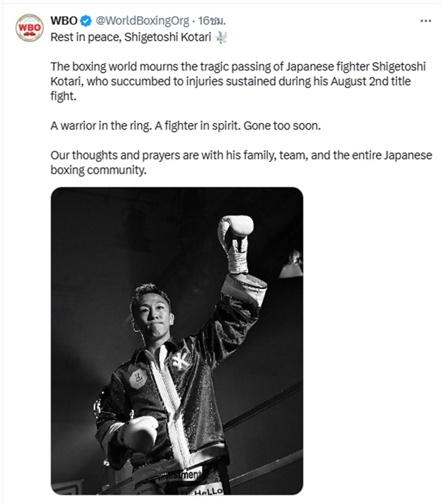Viewport: 442px width, 504px height.
Task: Open the three-dot more options menu
Action: 425,21
